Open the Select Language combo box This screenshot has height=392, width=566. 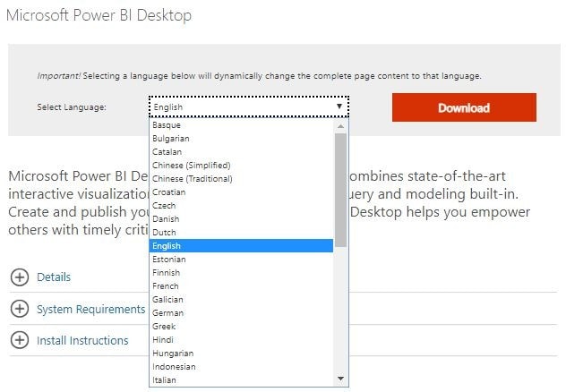click(249, 107)
